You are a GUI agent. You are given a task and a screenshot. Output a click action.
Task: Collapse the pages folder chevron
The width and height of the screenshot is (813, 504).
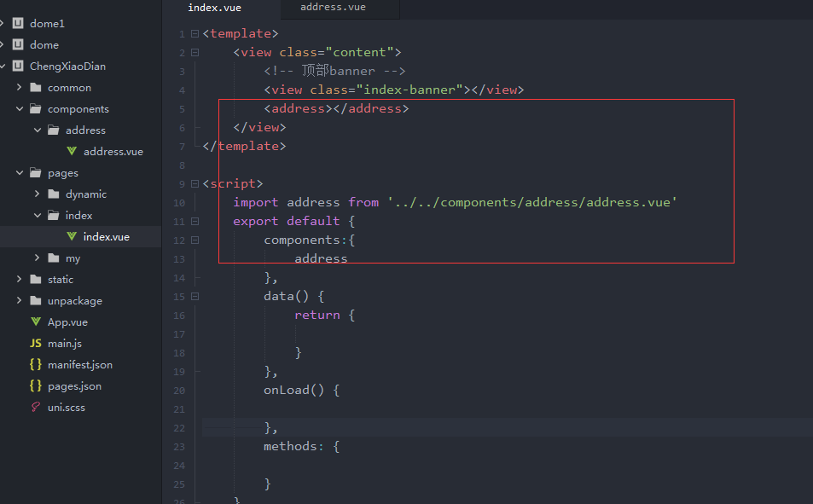coord(19,172)
